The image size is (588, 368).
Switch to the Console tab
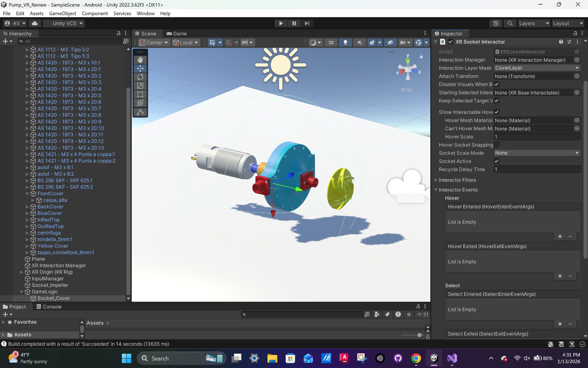tap(49, 307)
